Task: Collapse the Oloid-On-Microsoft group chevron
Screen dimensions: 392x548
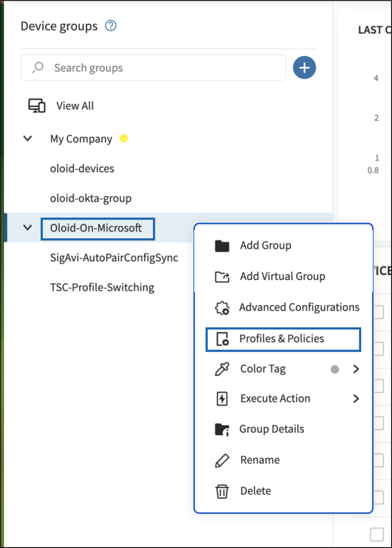Action: (x=28, y=227)
